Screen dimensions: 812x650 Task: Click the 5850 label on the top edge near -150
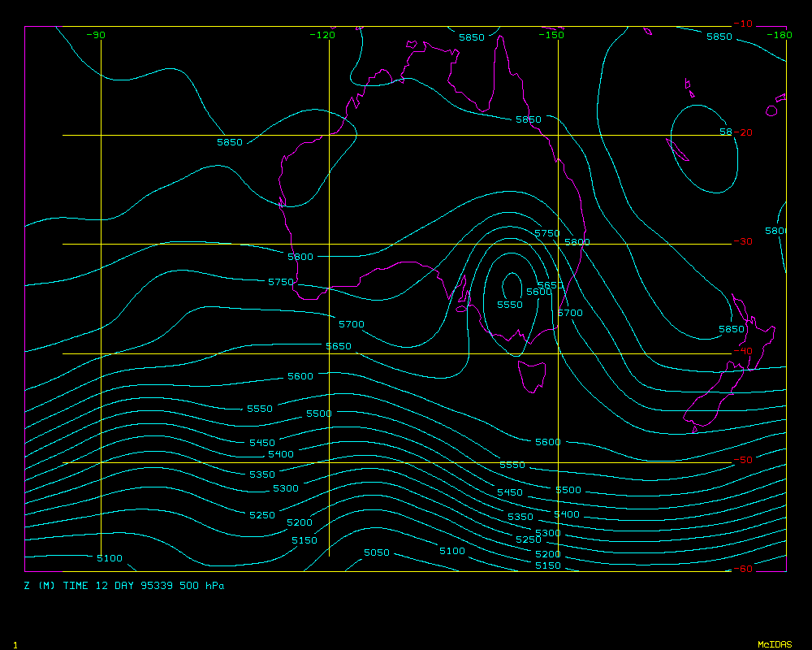click(x=471, y=37)
